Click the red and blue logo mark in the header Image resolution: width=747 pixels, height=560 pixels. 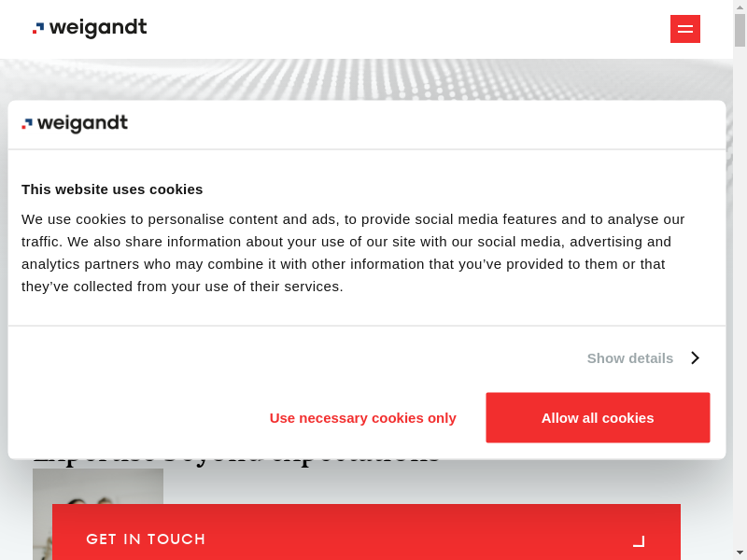[x=38, y=29]
